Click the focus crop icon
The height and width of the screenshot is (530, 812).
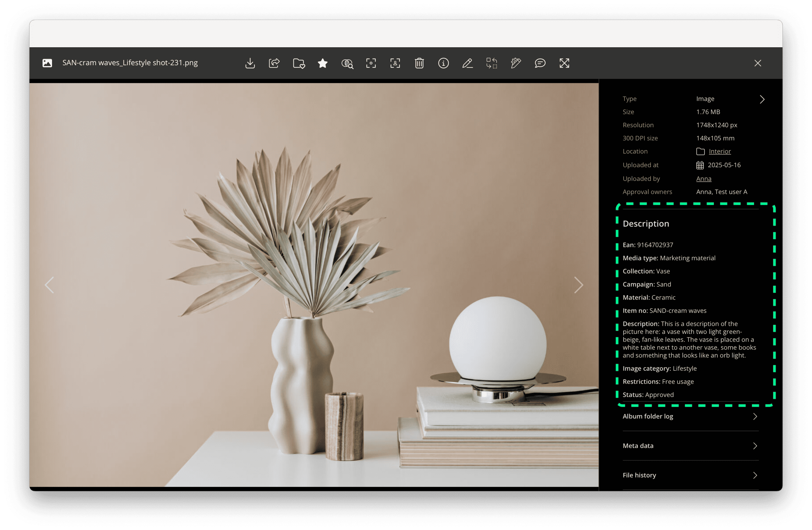371,63
